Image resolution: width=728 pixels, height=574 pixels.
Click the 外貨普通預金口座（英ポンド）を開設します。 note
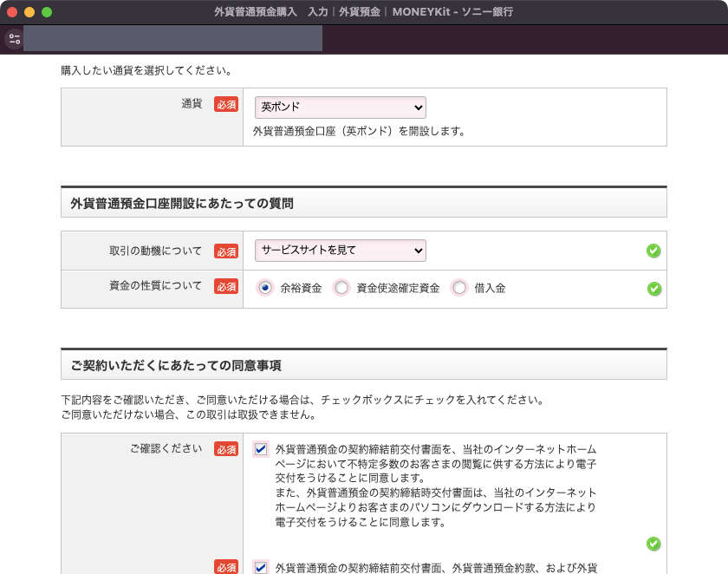360,132
